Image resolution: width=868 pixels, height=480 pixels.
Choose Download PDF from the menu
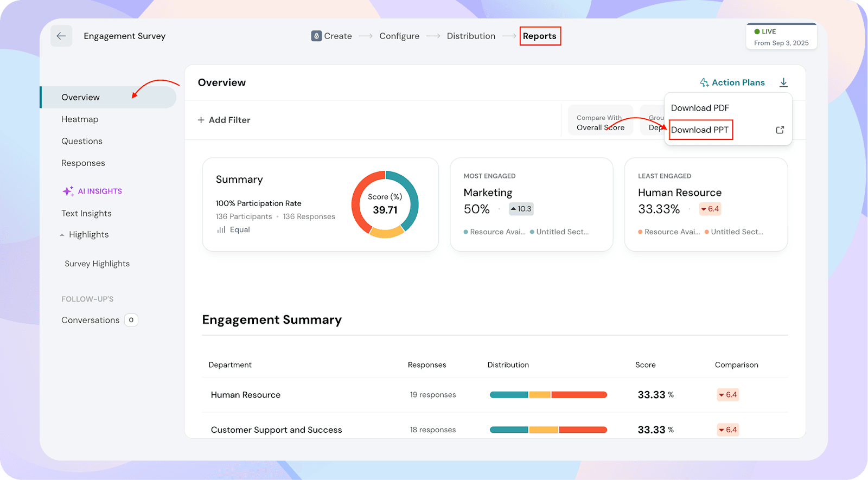[x=700, y=108]
